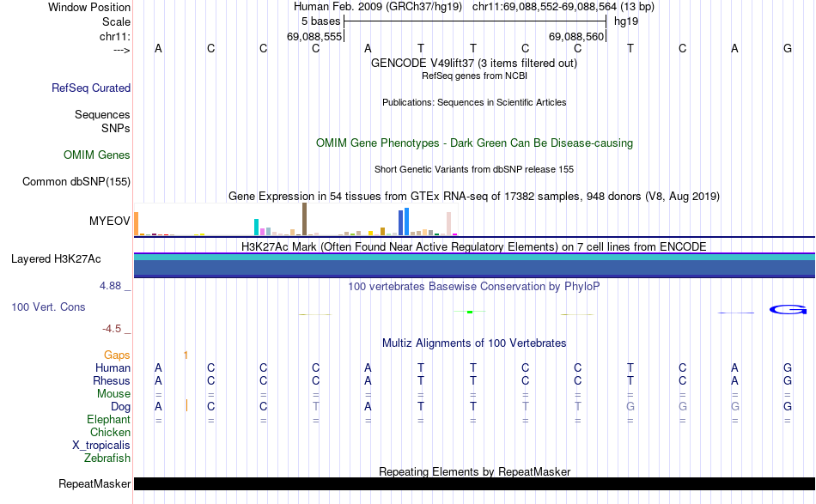Viewport: 816px width, 504px height.
Task: Click 100 vertebrates Basewise Conservation by PhyloP title
Action: point(474,286)
